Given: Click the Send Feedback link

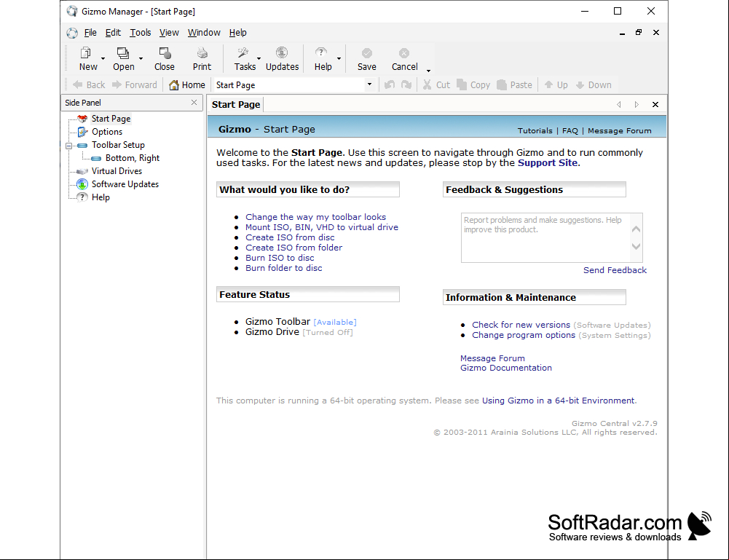Looking at the screenshot, I should (615, 270).
